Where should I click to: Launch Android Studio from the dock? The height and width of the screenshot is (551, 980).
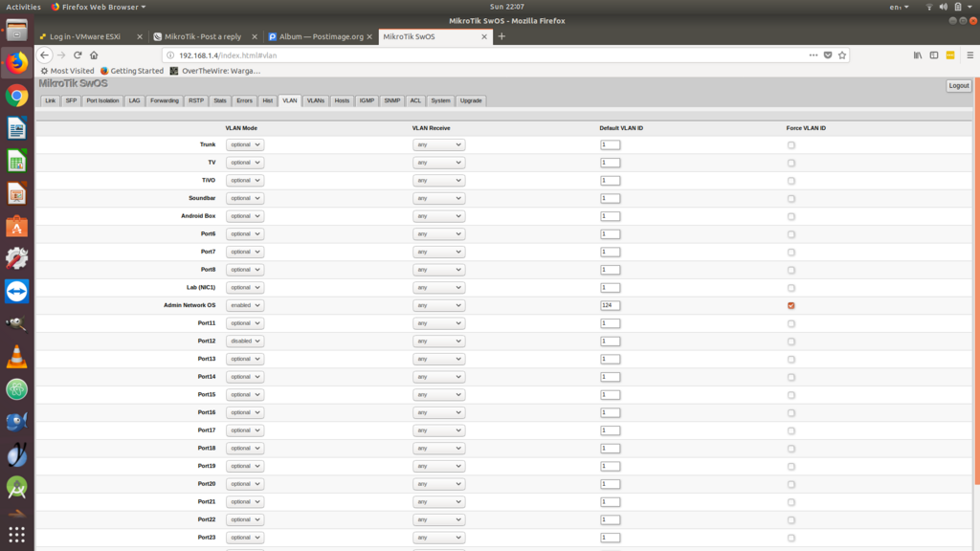pos(17,487)
